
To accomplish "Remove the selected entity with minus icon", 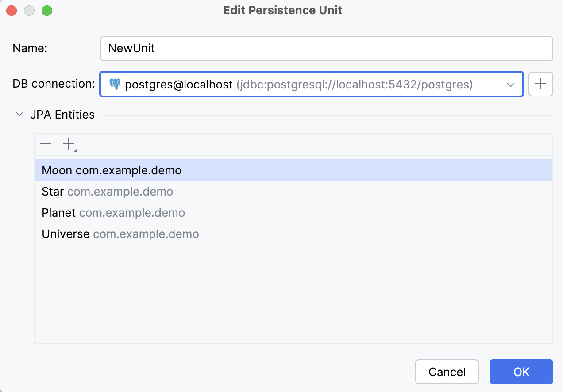I will pos(46,144).
